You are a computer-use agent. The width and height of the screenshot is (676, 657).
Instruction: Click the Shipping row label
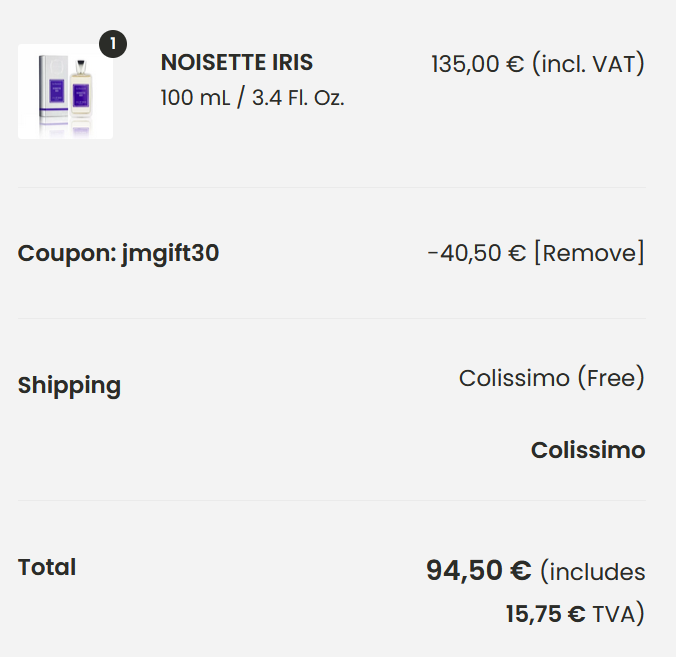(x=69, y=385)
